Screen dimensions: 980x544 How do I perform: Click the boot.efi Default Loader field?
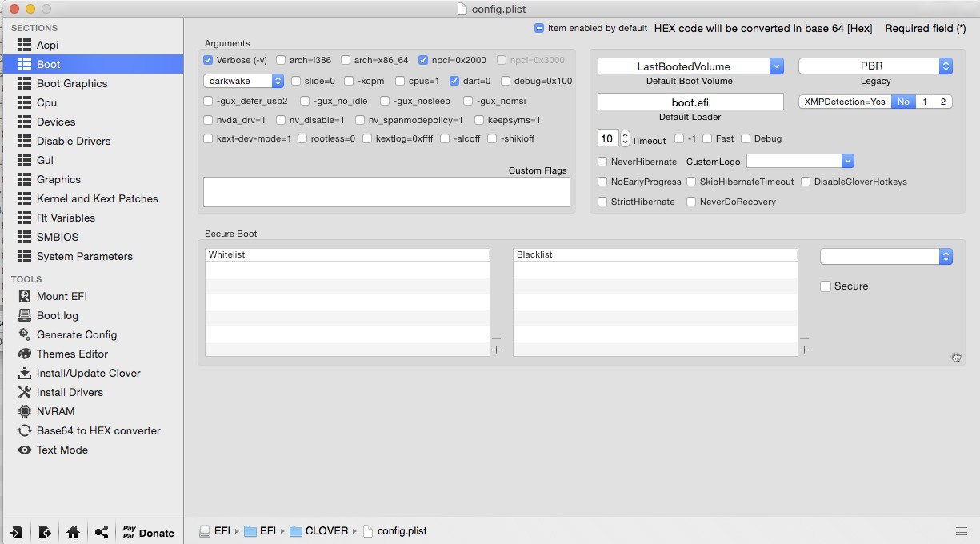[690, 102]
